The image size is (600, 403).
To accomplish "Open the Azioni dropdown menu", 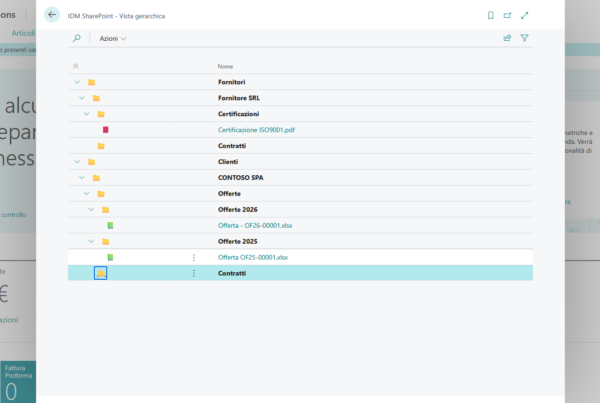I will pyautogui.click(x=112, y=39).
